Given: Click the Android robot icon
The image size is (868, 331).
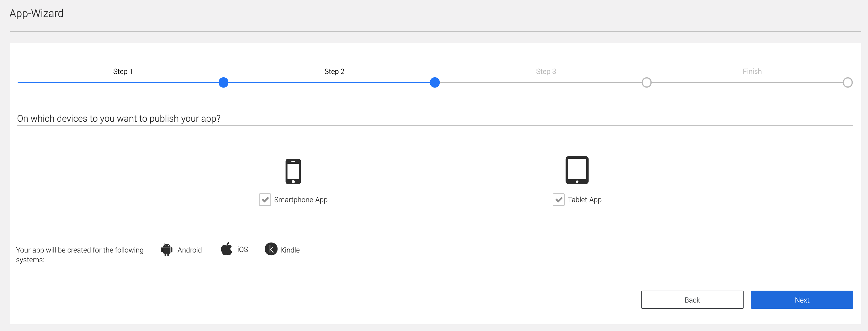Looking at the screenshot, I should pos(166,250).
